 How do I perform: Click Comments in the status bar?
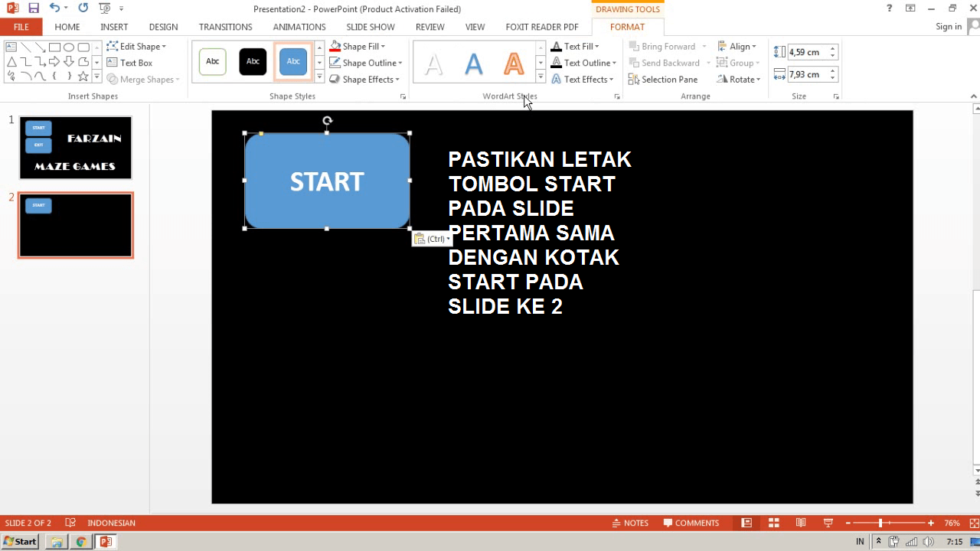[691, 523]
